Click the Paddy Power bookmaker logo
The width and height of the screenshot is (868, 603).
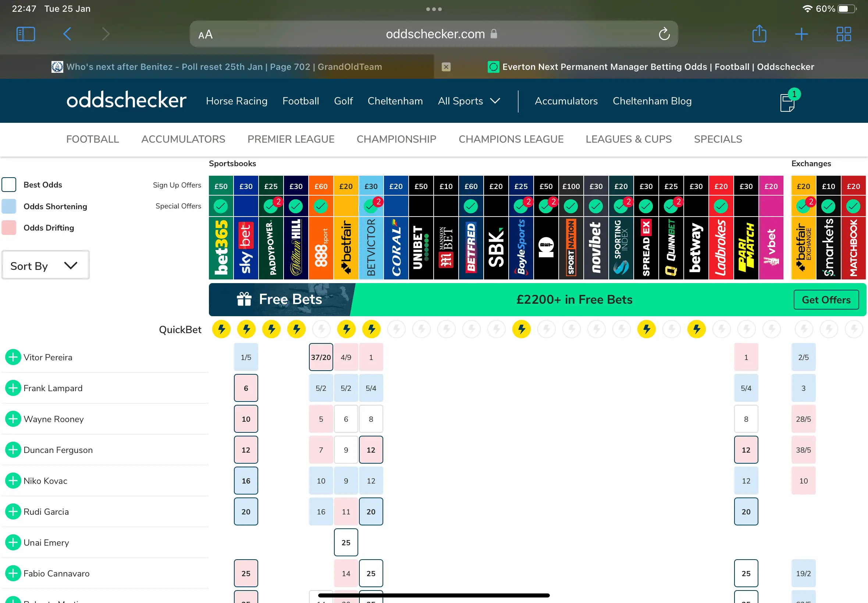271,248
